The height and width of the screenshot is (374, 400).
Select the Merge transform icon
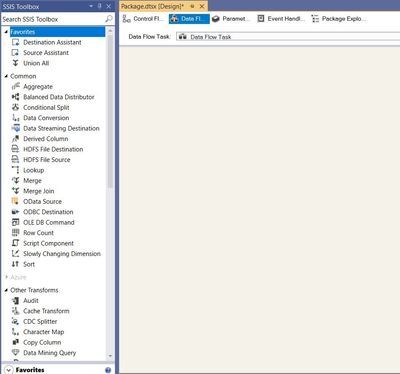(x=15, y=181)
